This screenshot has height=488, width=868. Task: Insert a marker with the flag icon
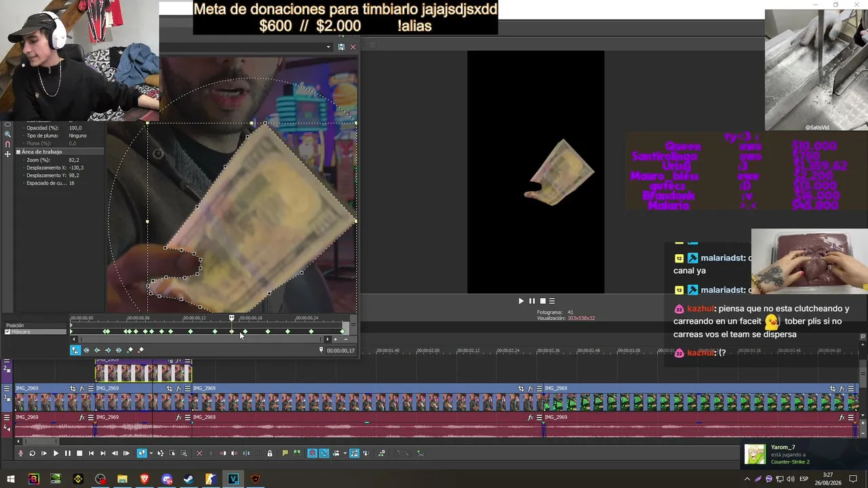(x=285, y=453)
